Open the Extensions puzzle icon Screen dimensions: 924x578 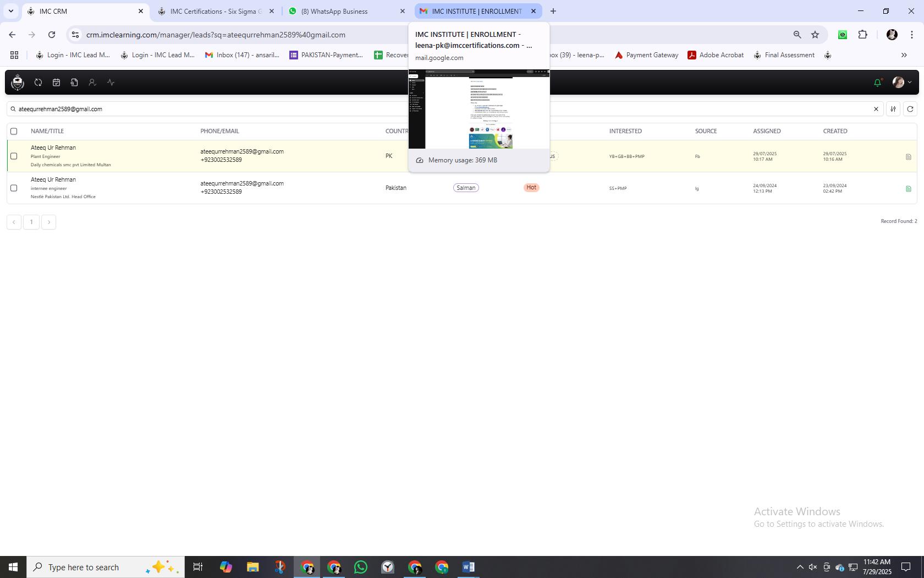[862, 35]
